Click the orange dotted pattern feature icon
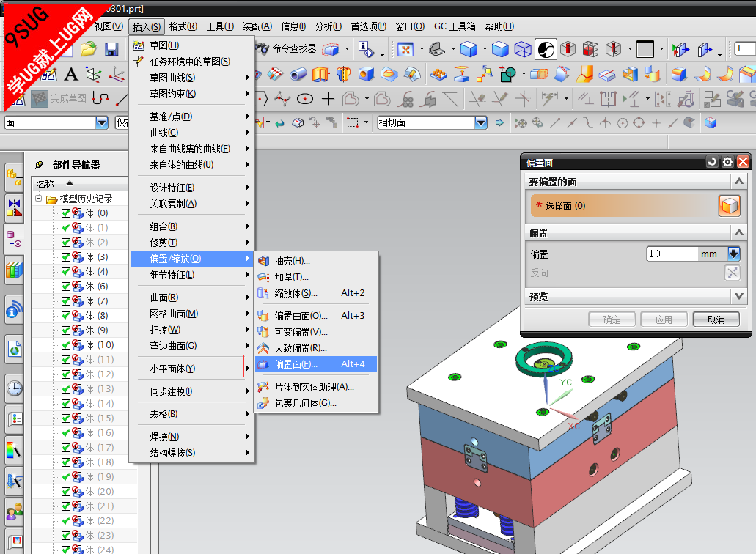 (x=438, y=74)
